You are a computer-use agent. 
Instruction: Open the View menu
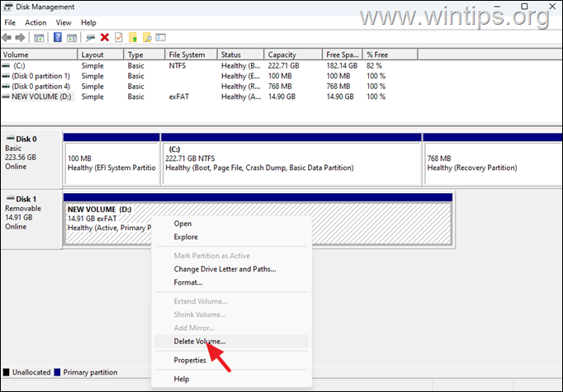click(x=64, y=22)
